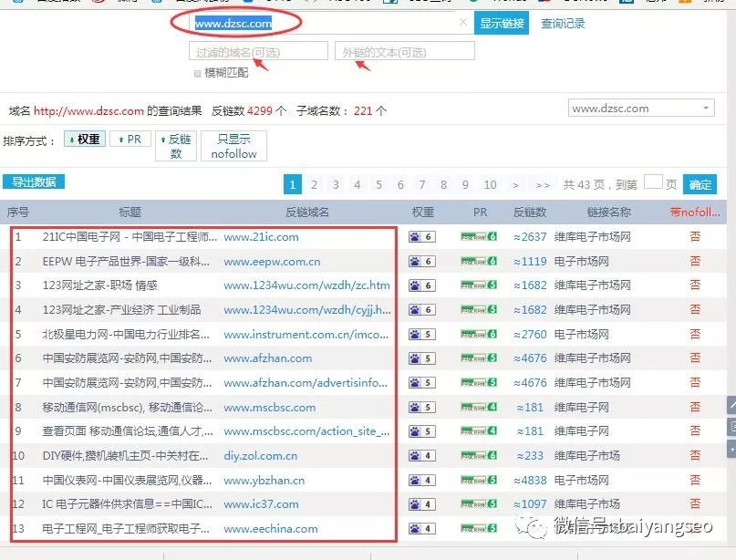
Task: Sort results by 权重
Action: click(x=85, y=139)
